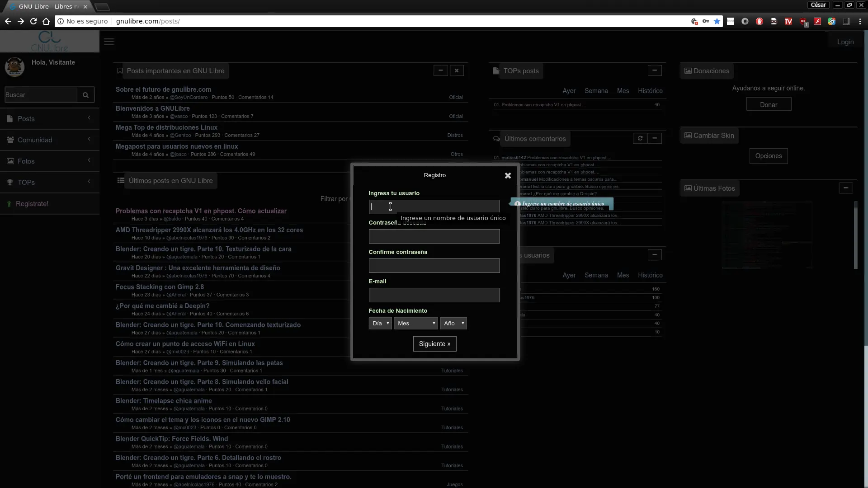Refresh the Últimos comentarios panel
Viewport: 868px width, 488px height.
(640, 138)
